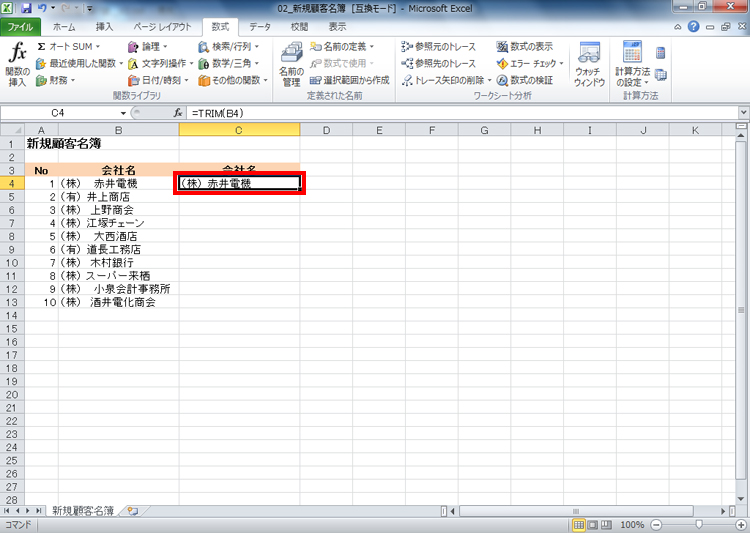Open the Undo history dropdown arrow
The image size is (750, 533).
tap(53, 8)
